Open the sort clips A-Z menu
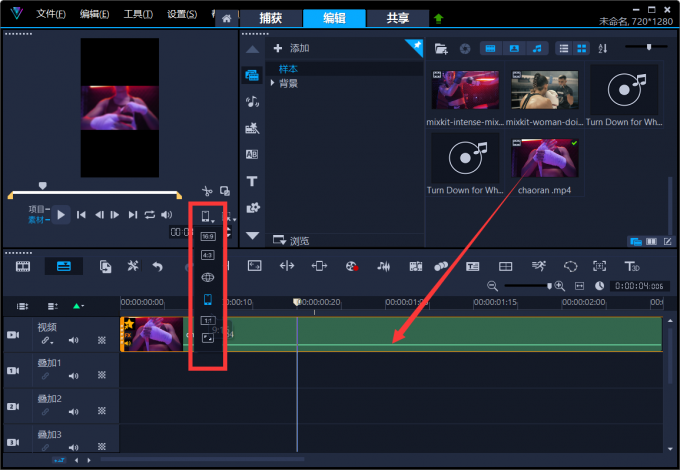 coord(603,49)
